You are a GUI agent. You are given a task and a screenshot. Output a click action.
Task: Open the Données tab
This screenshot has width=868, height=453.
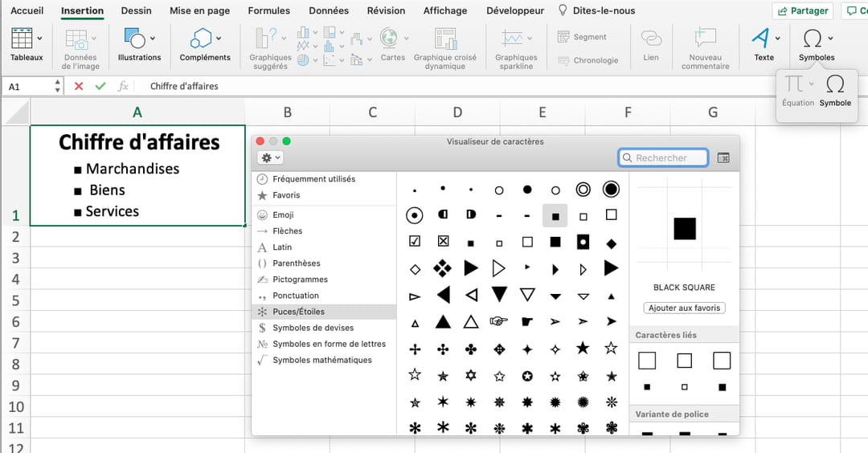click(x=329, y=10)
